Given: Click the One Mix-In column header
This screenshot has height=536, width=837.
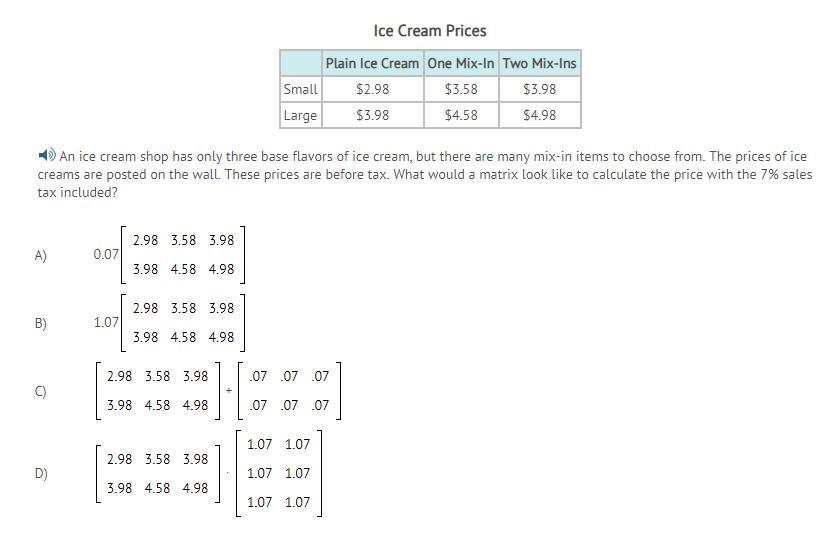Looking at the screenshot, I should [461, 63].
